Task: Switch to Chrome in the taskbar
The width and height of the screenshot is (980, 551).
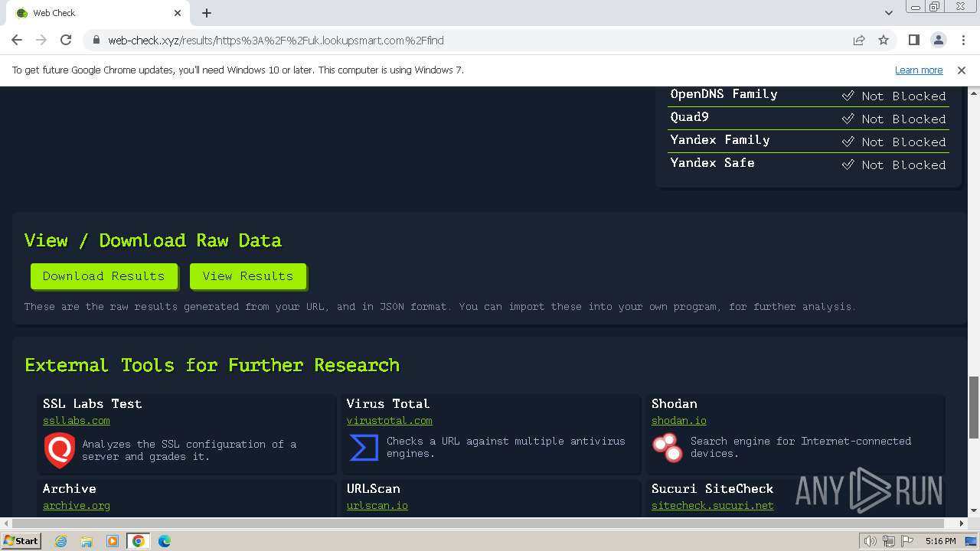Action: click(x=139, y=541)
